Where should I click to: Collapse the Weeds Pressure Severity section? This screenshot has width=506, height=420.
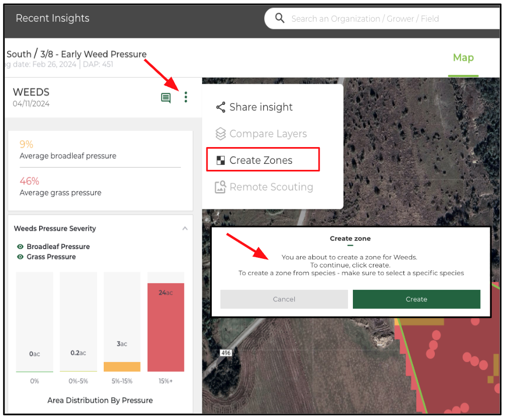click(185, 228)
